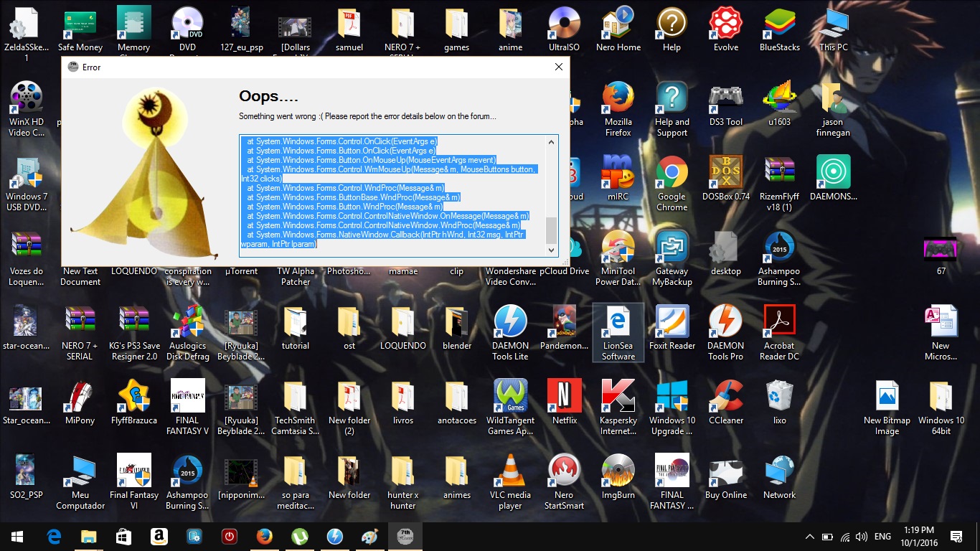Launch Netflix from the desktop
Viewport: 980px width, 551px height.
[564, 403]
